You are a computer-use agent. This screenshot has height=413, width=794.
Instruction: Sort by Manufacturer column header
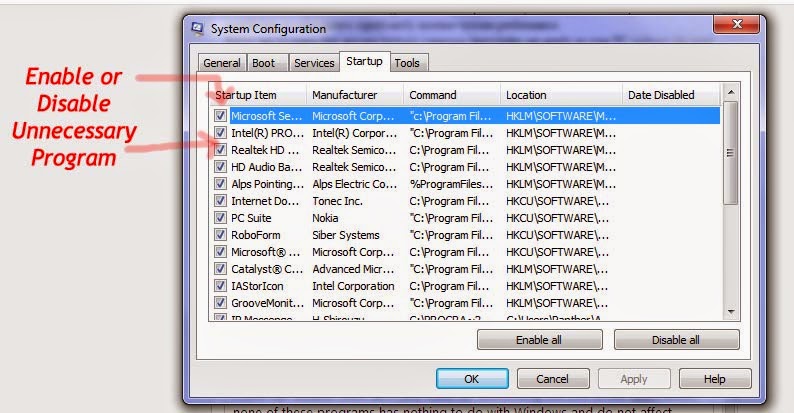pos(355,95)
